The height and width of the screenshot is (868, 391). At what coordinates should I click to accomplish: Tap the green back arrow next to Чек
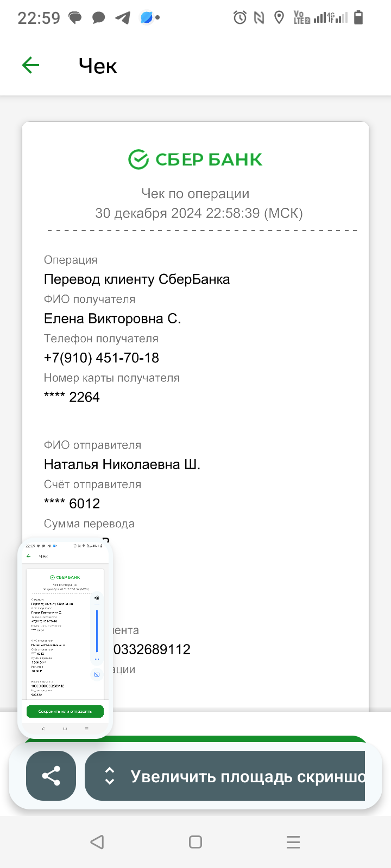click(x=30, y=66)
